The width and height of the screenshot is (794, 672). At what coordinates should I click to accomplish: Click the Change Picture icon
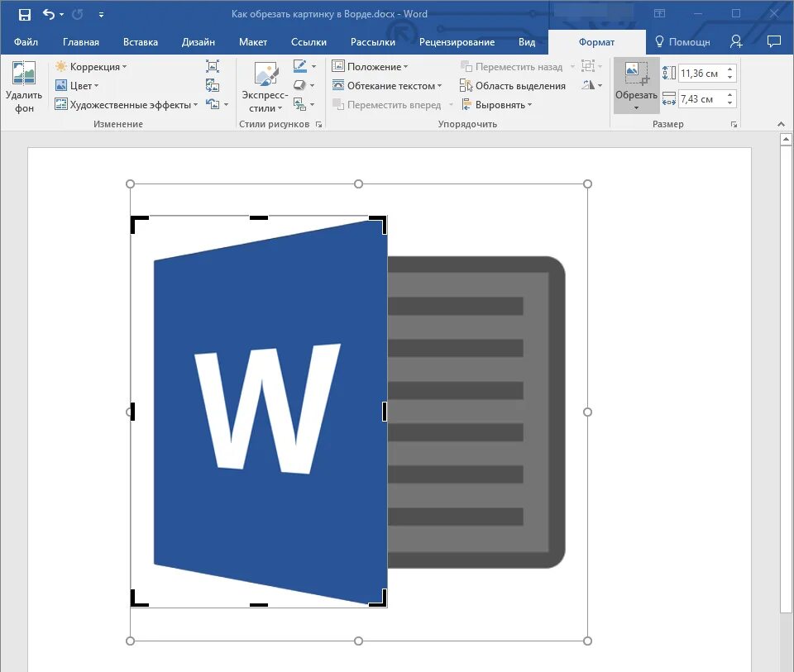213,85
